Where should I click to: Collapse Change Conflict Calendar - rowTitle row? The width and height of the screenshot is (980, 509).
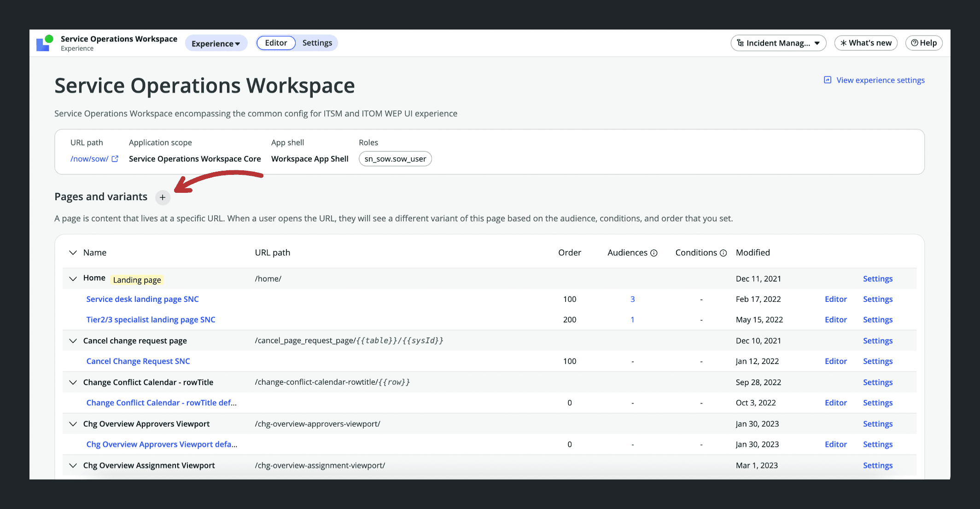click(x=73, y=382)
